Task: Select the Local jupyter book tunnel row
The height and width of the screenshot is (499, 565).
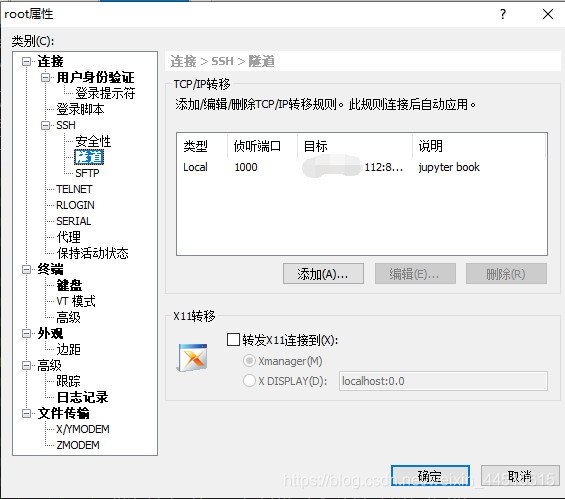Action: point(362,167)
